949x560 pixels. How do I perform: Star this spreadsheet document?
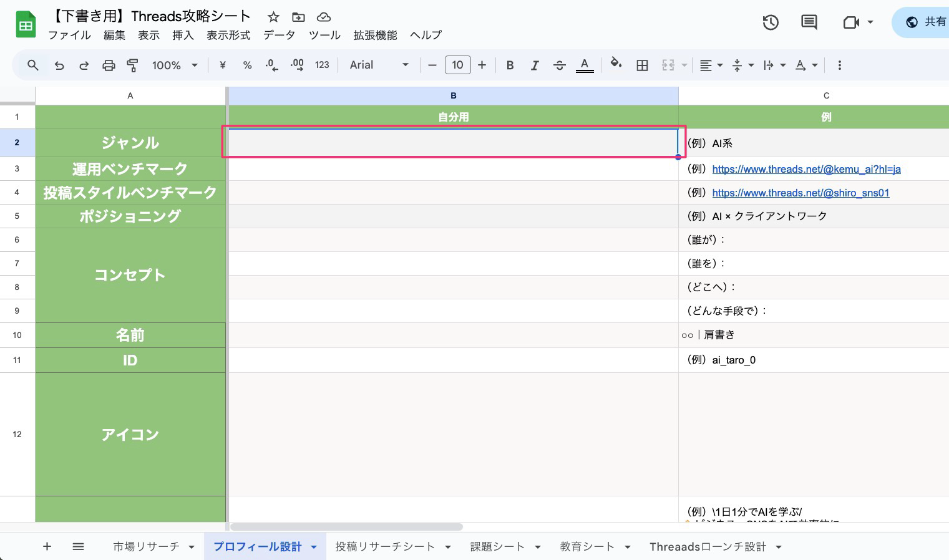[x=273, y=17]
